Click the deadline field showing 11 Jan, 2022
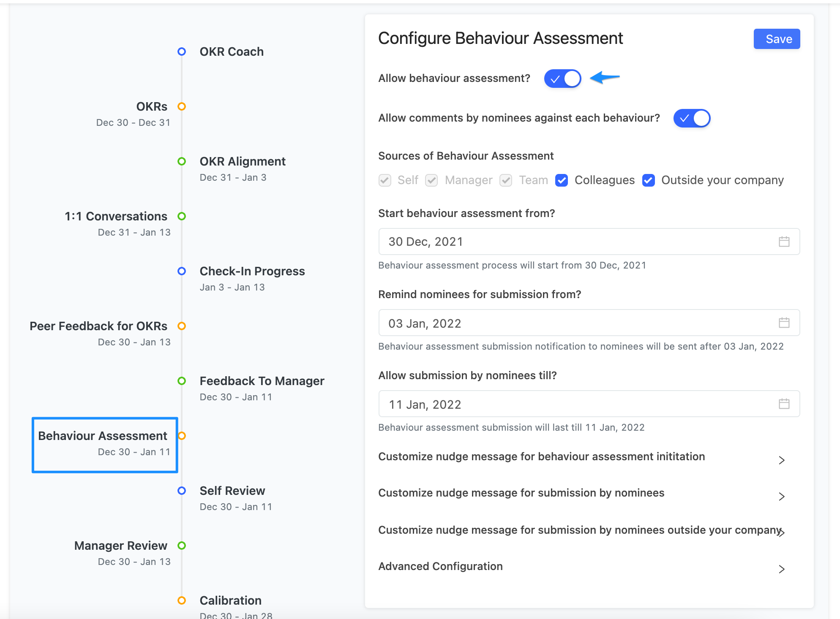 tap(589, 404)
